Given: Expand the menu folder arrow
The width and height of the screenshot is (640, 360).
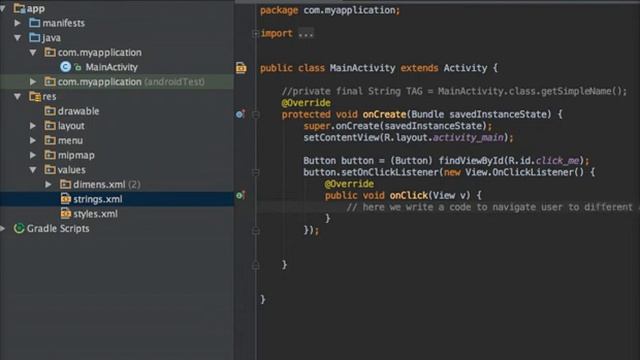Looking at the screenshot, I should 33,140.
